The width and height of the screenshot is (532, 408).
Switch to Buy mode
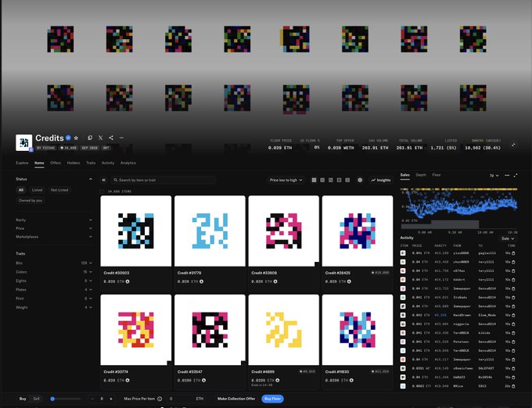click(x=23, y=399)
